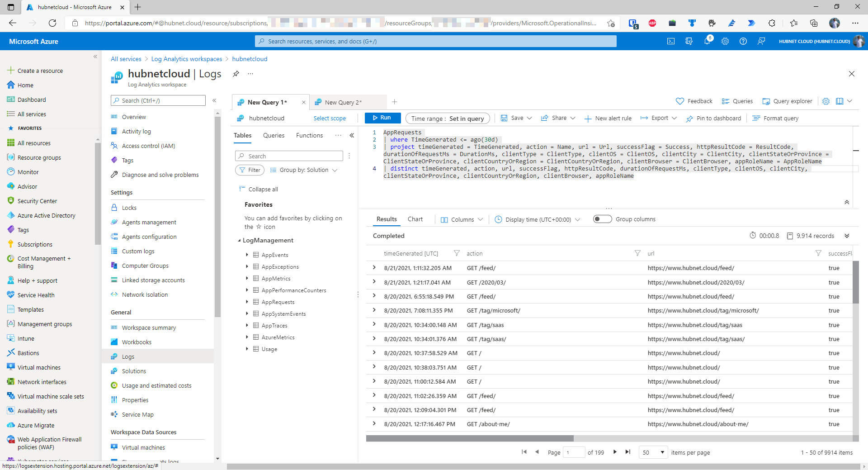Close the New Query 1 tab
Viewport: 868px width, 470px height.
click(304, 102)
